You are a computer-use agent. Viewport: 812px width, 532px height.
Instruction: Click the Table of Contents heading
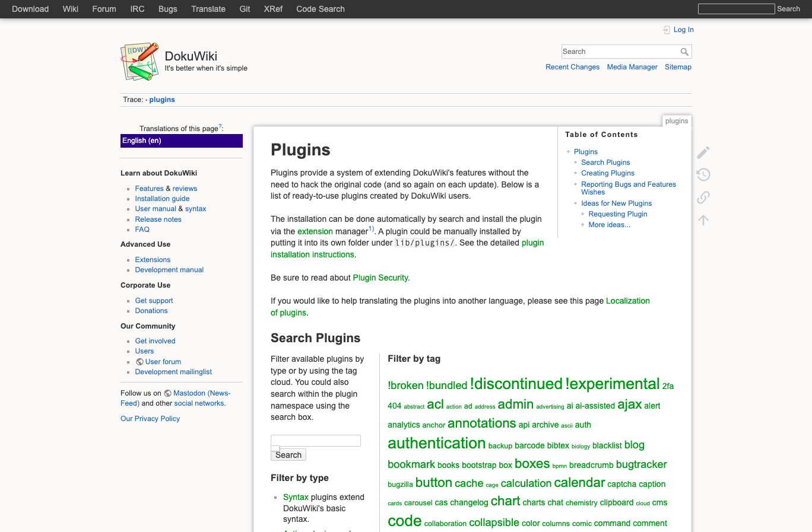tap(601, 135)
